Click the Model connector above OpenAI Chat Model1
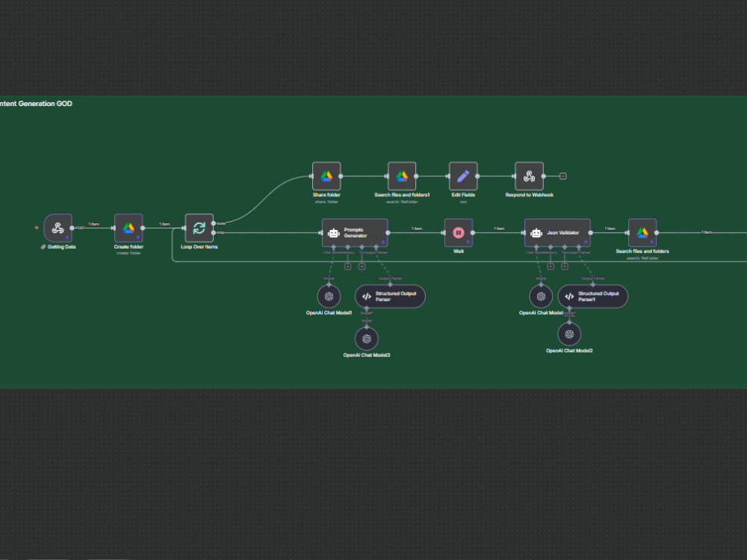This screenshot has height=560, width=747. pyautogui.click(x=329, y=284)
